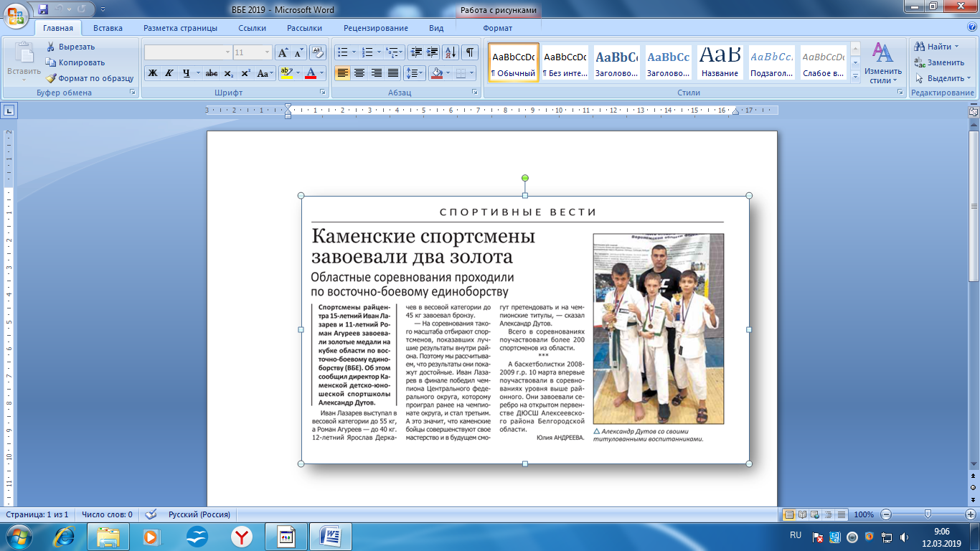Expand the Изменить стили dropdown
The width and height of the screenshot is (980, 551).
coord(882,64)
